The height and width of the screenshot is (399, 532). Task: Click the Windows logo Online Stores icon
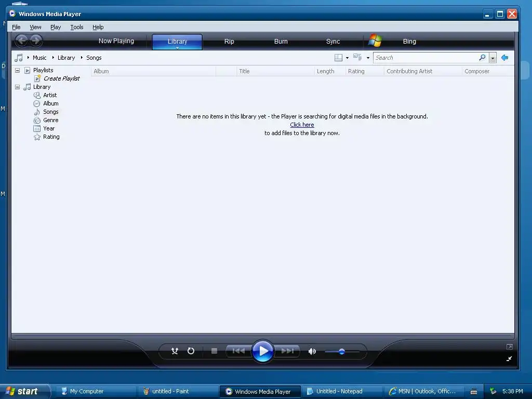375,41
